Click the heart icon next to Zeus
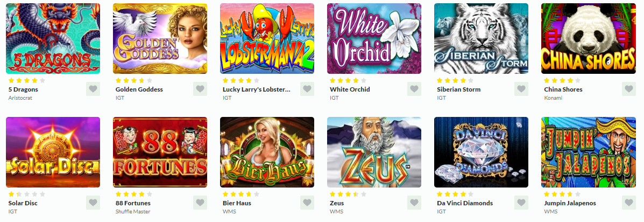The height and width of the screenshot is (222, 644). coord(414,202)
